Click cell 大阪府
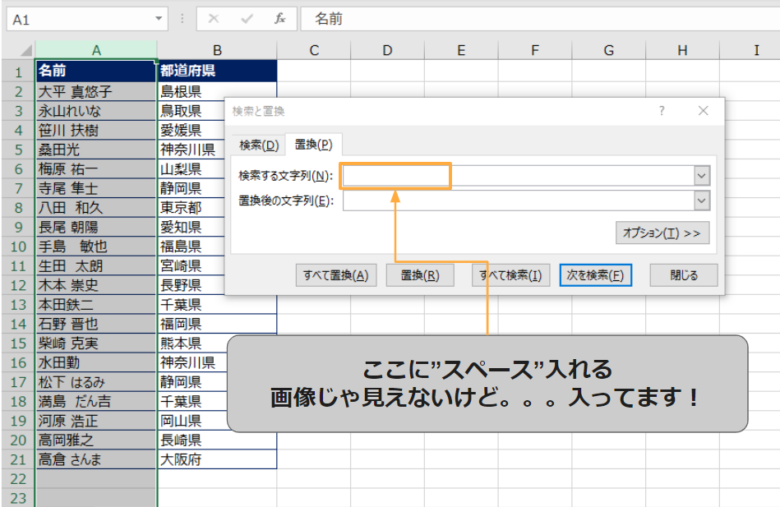This screenshot has width=780, height=507. [x=217, y=459]
